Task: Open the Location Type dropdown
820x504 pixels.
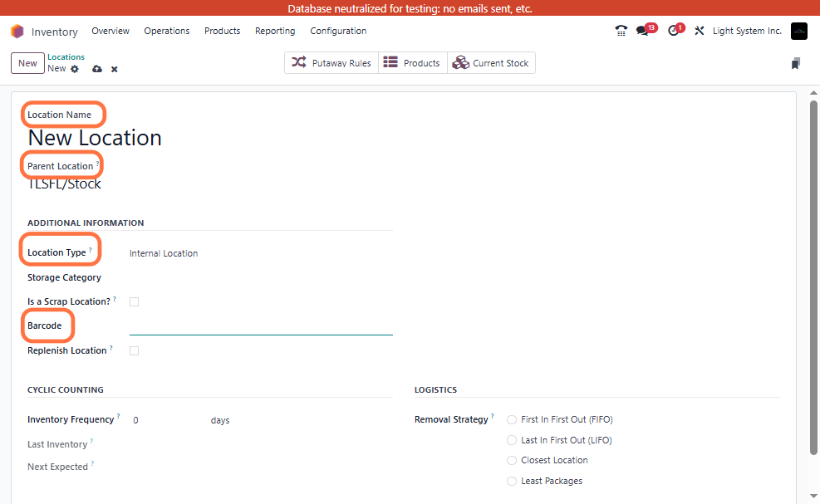Action: 260,253
